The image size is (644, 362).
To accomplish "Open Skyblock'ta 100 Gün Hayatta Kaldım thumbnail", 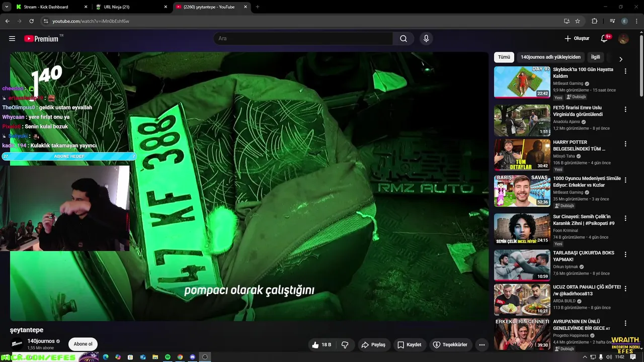I will click(x=522, y=82).
